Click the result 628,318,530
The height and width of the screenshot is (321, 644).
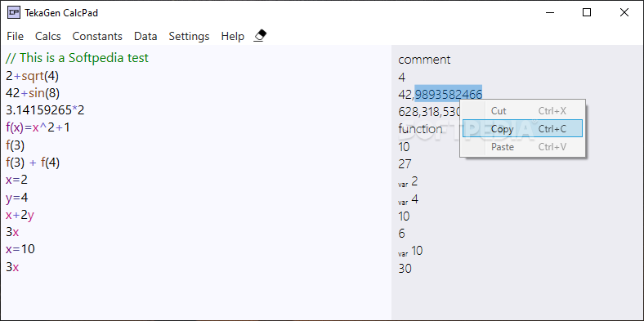(x=429, y=111)
